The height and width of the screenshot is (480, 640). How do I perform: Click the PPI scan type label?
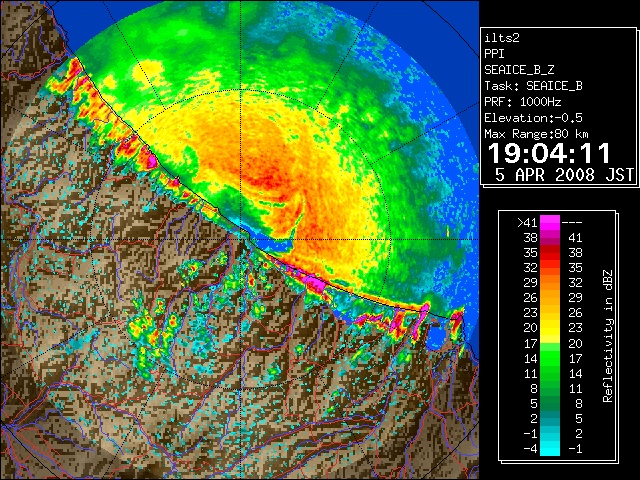click(494, 54)
